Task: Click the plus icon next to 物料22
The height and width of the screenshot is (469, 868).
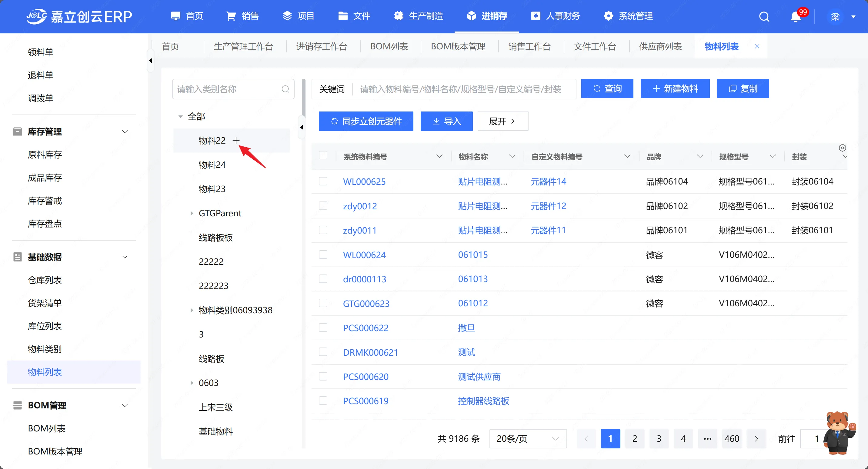Action: coord(236,141)
